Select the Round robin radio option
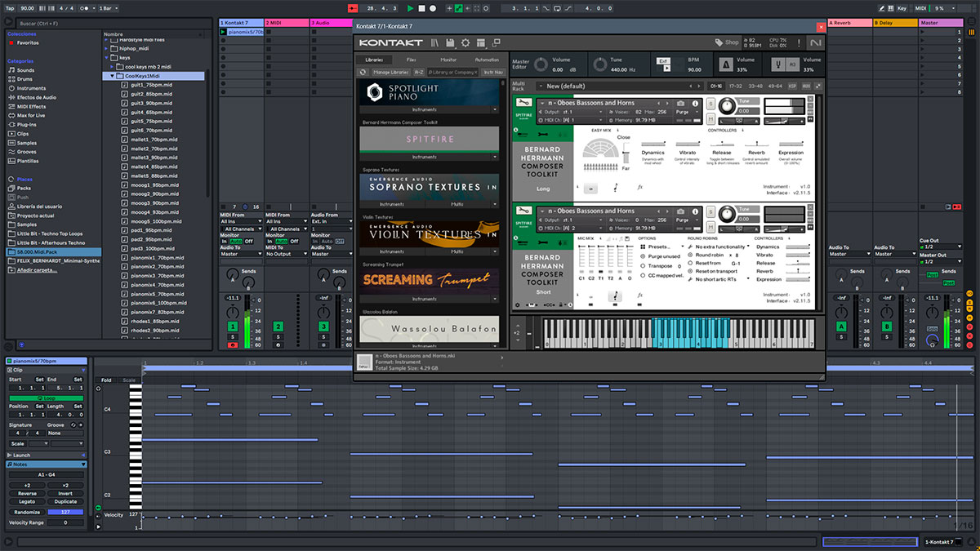The width and height of the screenshot is (980, 551). (x=691, y=255)
